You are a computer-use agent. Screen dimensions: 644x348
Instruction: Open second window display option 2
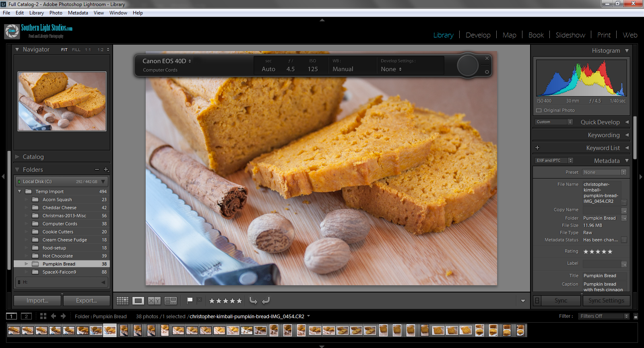pos(26,316)
